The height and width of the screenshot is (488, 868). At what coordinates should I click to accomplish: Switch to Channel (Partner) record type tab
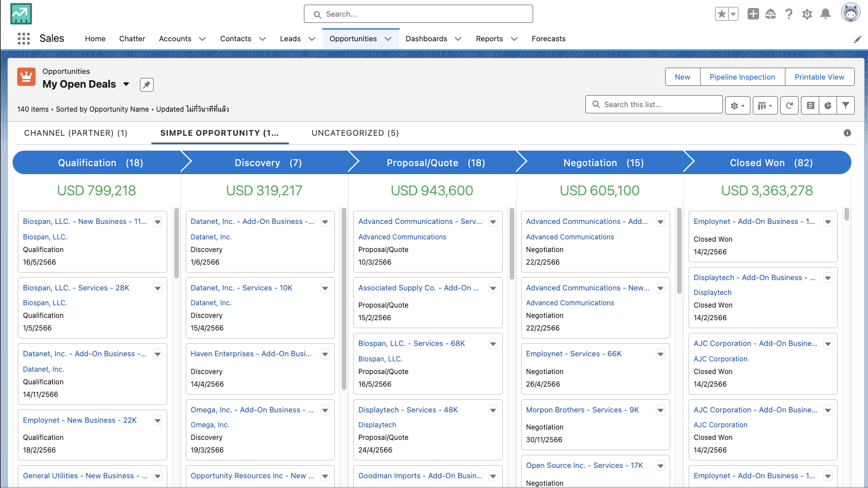point(76,133)
